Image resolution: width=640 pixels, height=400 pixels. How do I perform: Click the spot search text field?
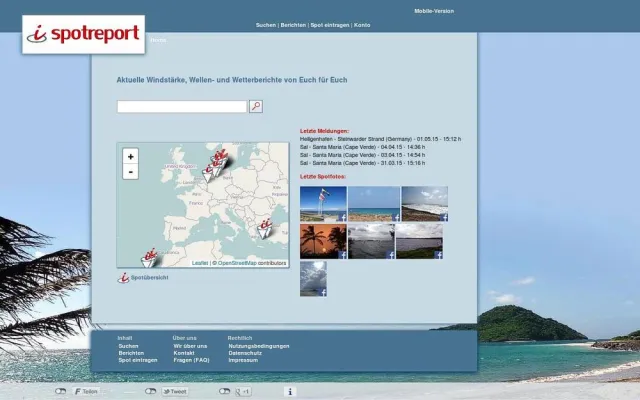(x=181, y=106)
